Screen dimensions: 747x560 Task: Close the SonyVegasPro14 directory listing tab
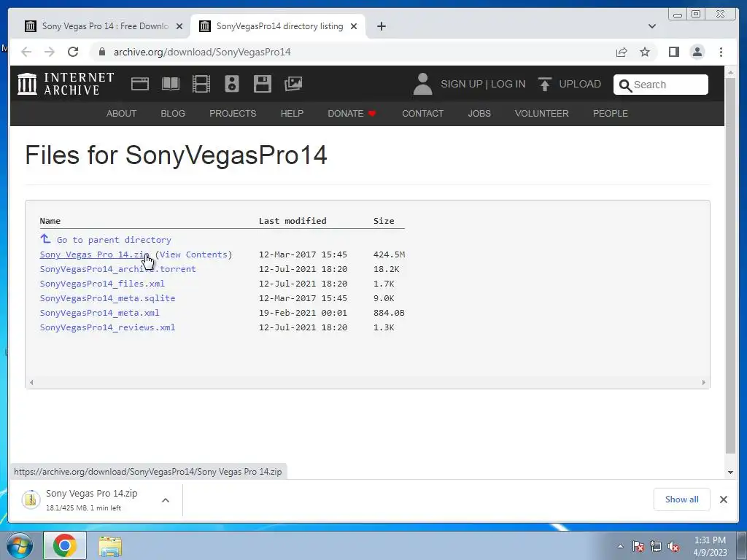[354, 26]
